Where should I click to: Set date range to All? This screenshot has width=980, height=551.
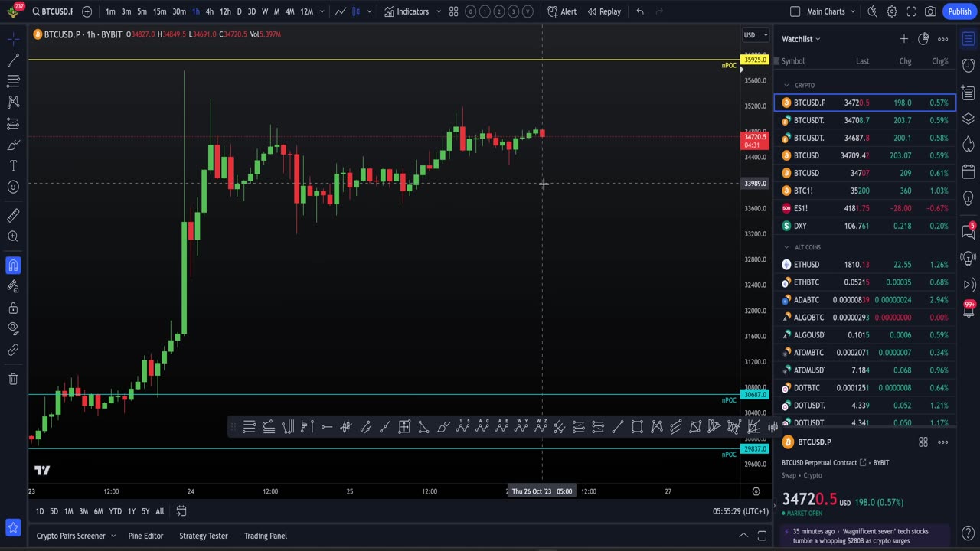coord(159,511)
